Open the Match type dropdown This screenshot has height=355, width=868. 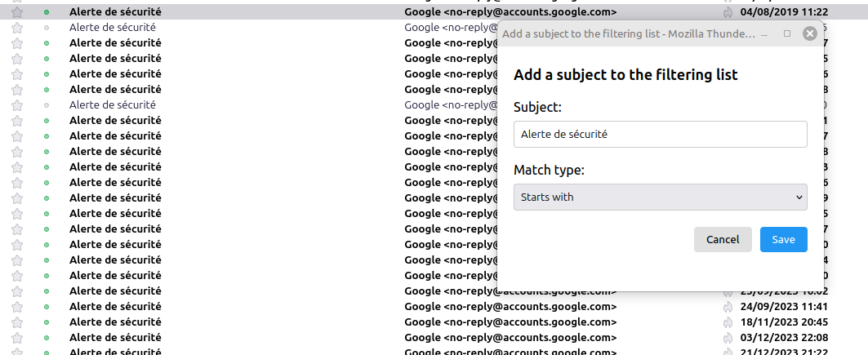coord(661,197)
